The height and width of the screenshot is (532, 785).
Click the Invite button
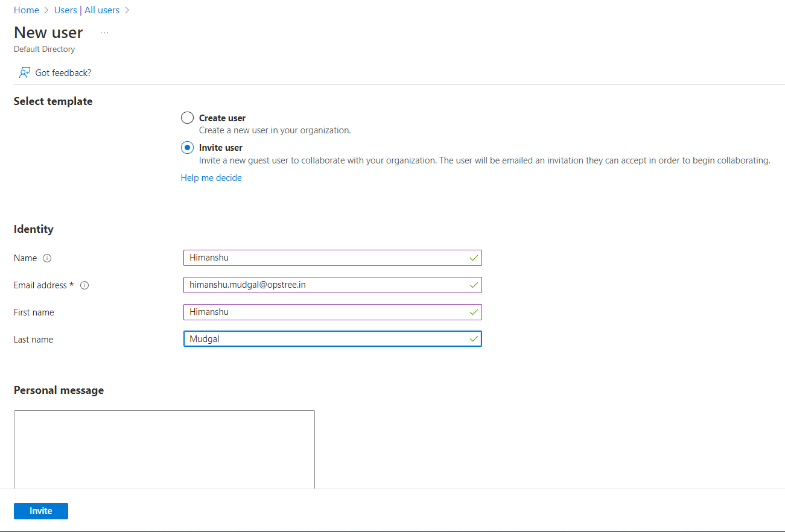pyautogui.click(x=41, y=511)
